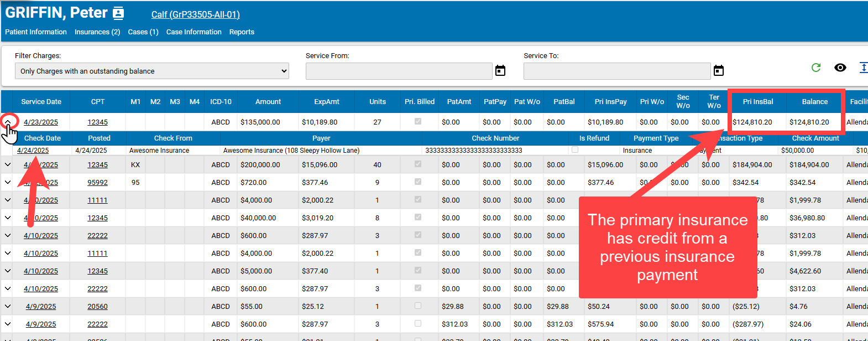Screen dimensions: 868x341
Task: Toggle Pri. Billed checkbox on the $55.00 row
Action: pyautogui.click(x=418, y=306)
